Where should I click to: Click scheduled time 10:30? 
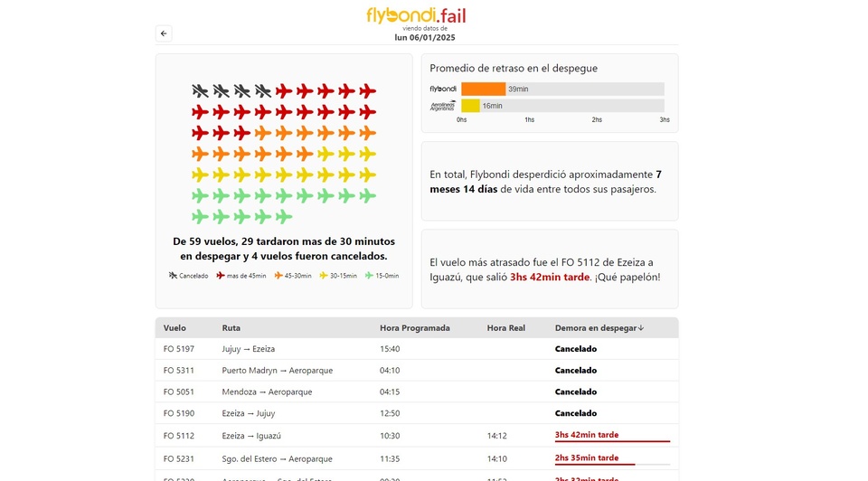pyautogui.click(x=390, y=436)
